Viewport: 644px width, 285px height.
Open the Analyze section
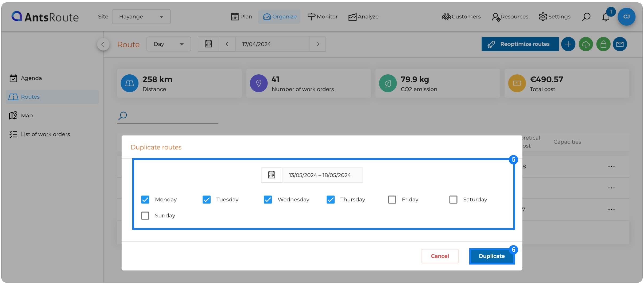coord(363,17)
